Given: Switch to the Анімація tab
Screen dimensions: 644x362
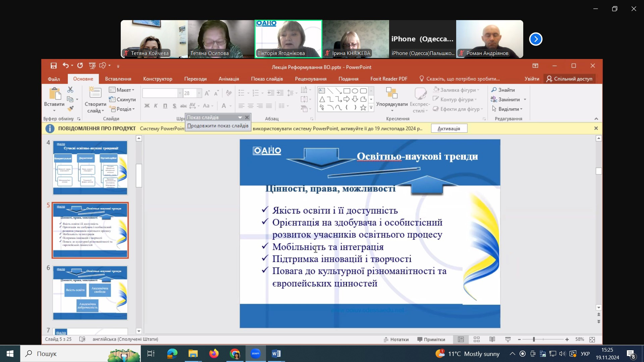Looking at the screenshot, I should (229, 79).
